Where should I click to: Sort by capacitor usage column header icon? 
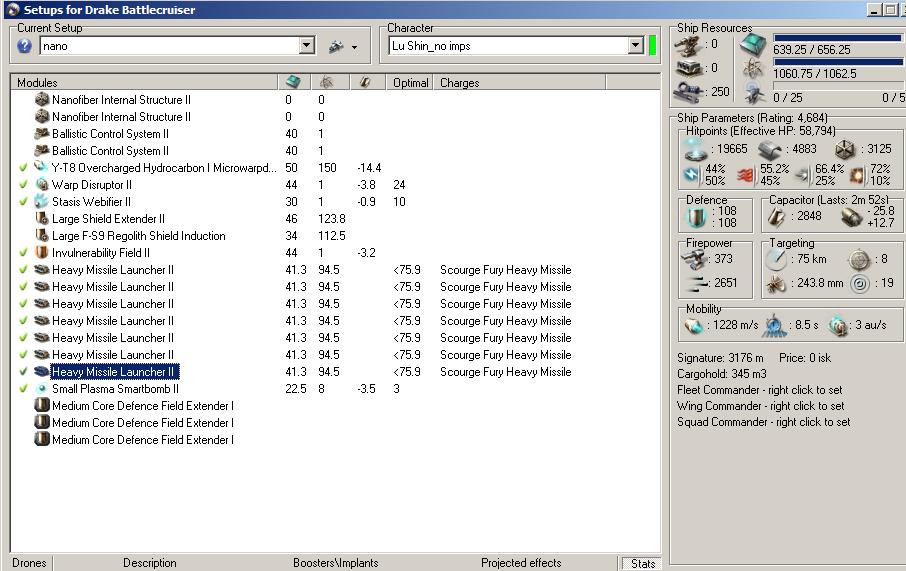(x=365, y=82)
